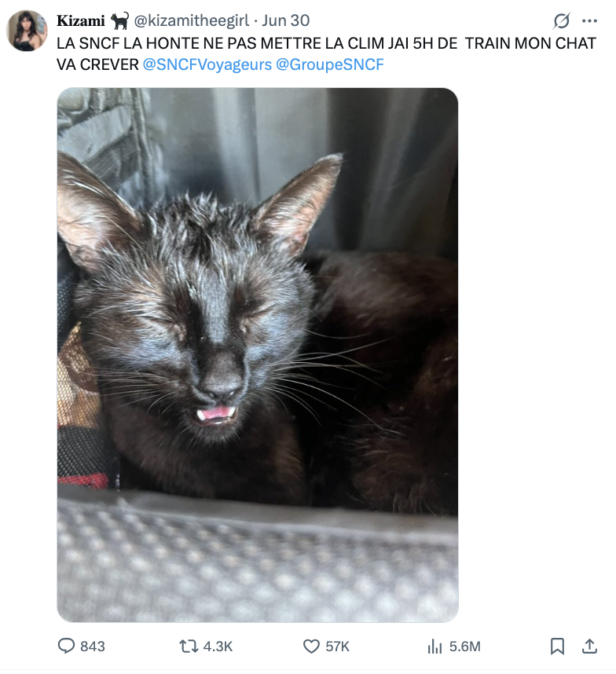616x674 pixels.
Task: Enlarge the black cat photo
Action: pos(258,355)
